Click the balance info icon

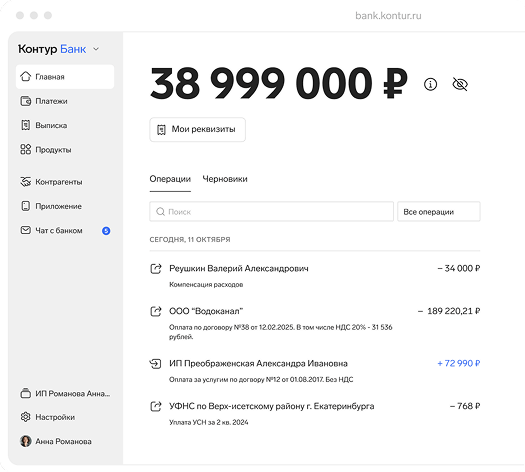click(x=430, y=84)
